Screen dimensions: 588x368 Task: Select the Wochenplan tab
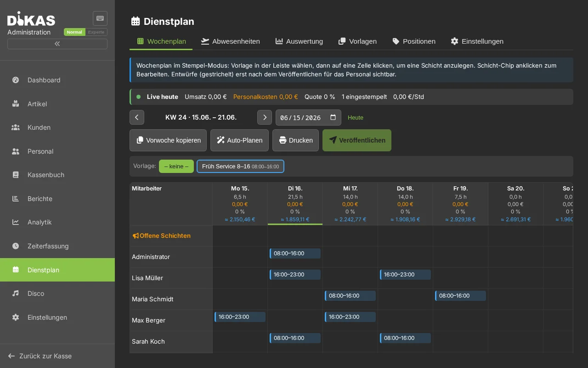[x=161, y=41]
